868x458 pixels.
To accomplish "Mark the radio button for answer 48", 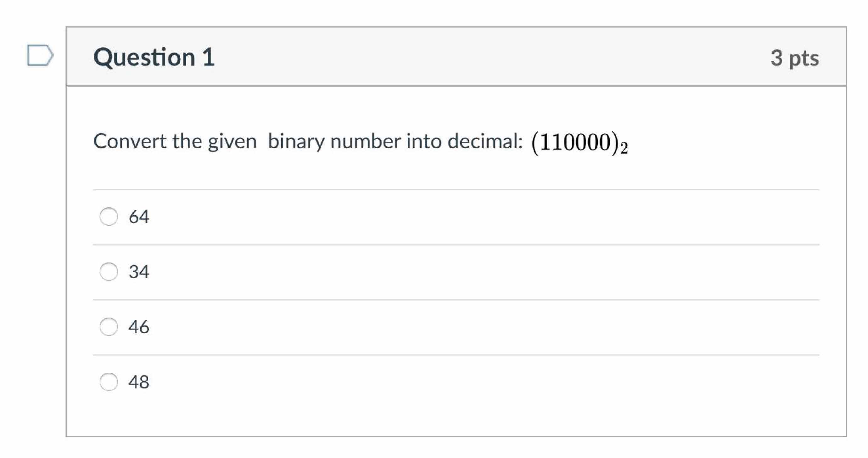I will tap(109, 382).
